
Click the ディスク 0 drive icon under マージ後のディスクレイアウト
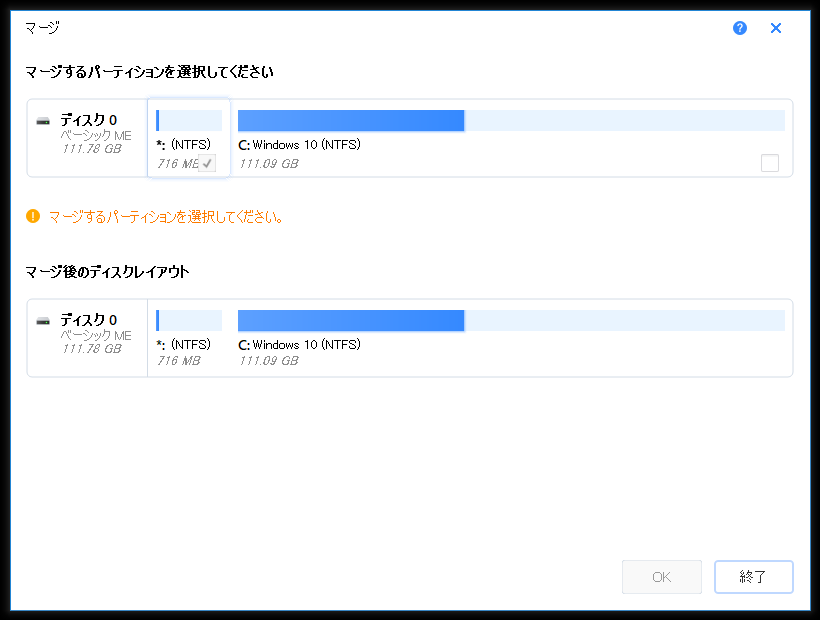[43, 321]
